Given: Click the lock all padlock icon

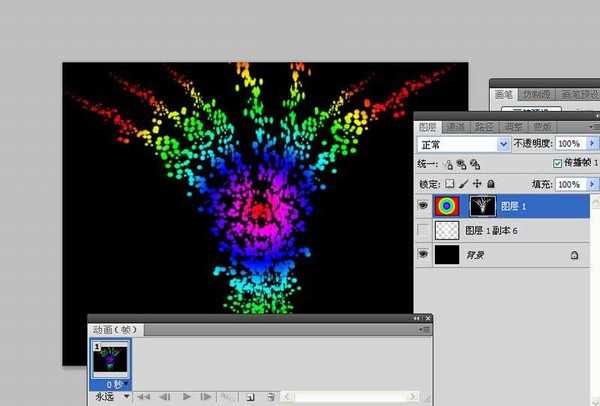Looking at the screenshot, I should 489,185.
